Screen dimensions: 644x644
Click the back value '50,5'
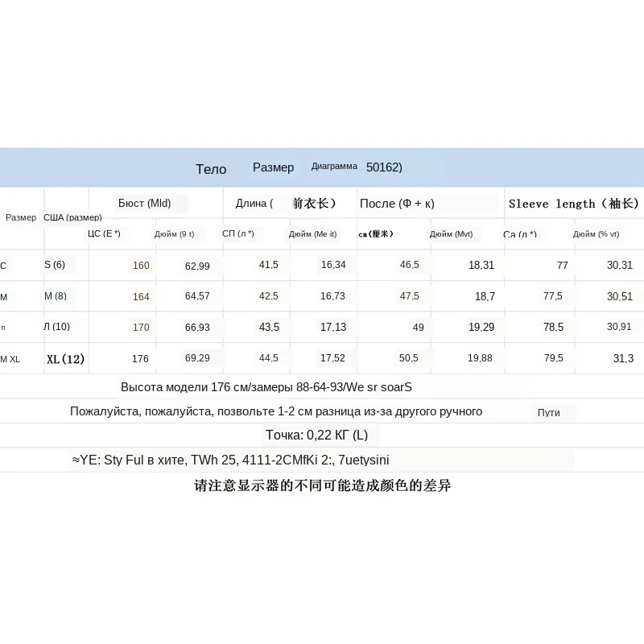409,358
